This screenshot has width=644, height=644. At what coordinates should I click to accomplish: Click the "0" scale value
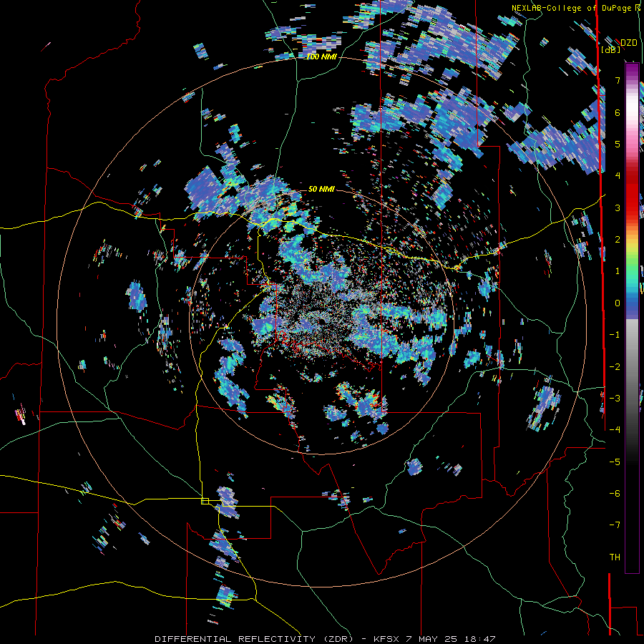point(618,303)
